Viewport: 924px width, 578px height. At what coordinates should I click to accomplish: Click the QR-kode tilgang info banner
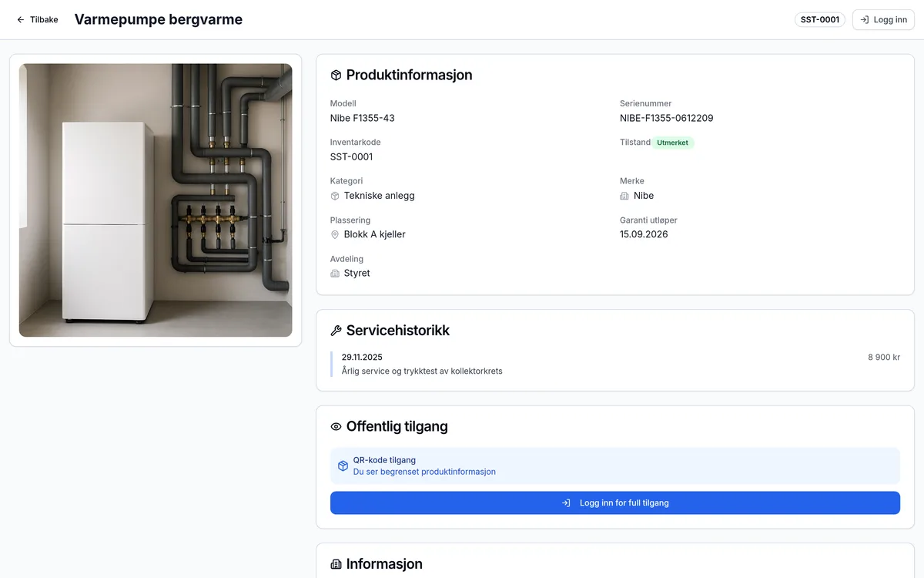pyautogui.click(x=615, y=465)
